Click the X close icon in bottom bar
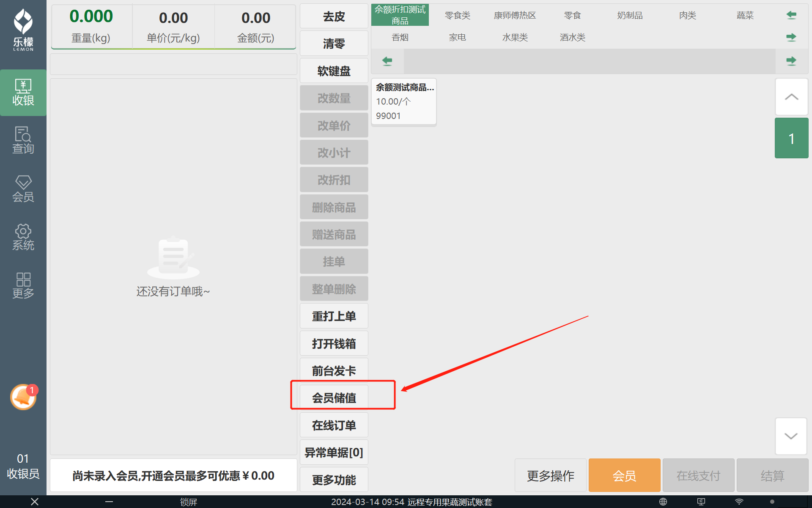Screen dimensions: 812x508 click(x=35, y=502)
